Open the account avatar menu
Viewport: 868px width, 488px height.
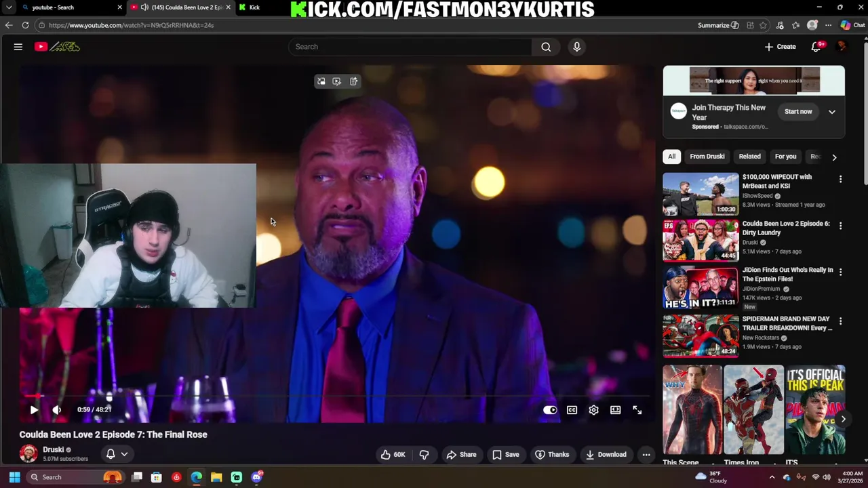click(842, 47)
